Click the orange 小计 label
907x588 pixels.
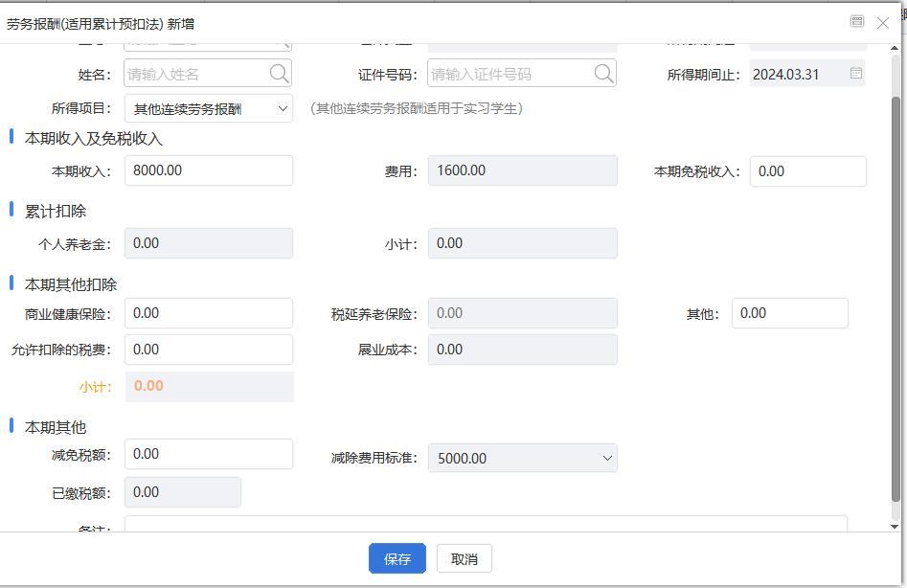pos(95,387)
